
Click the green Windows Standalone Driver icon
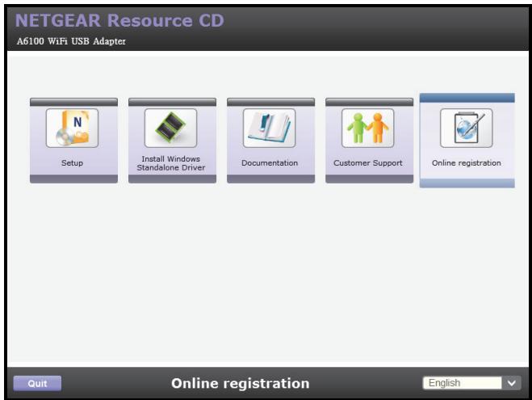pyautogui.click(x=170, y=128)
